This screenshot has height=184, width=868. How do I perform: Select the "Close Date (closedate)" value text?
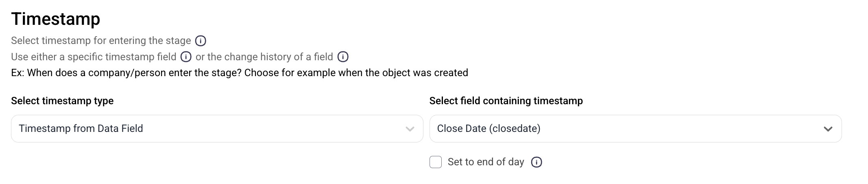point(489,129)
